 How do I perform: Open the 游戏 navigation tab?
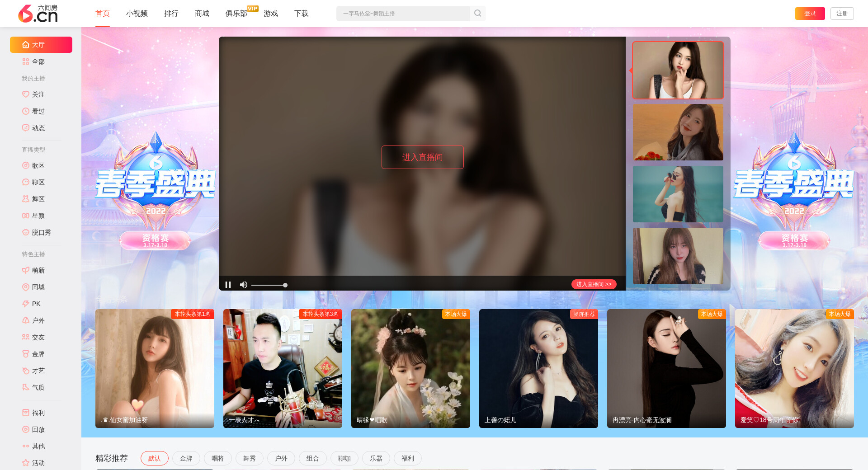coord(271,14)
